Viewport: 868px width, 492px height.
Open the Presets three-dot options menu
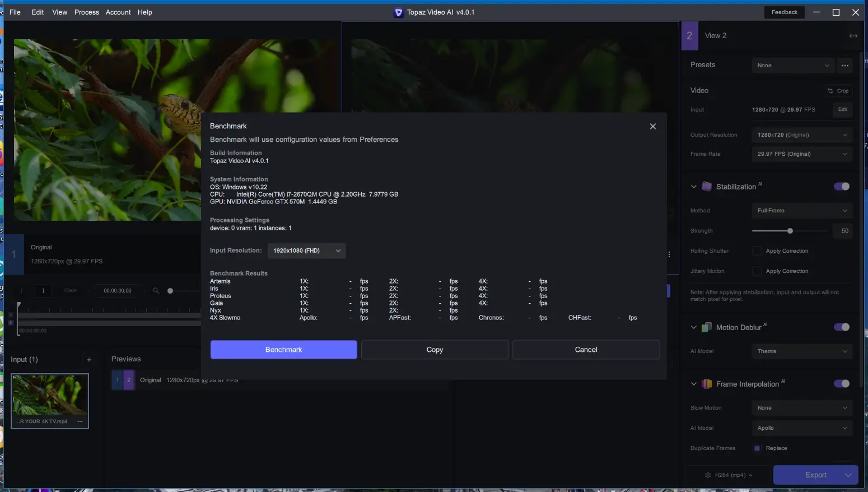coord(845,66)
